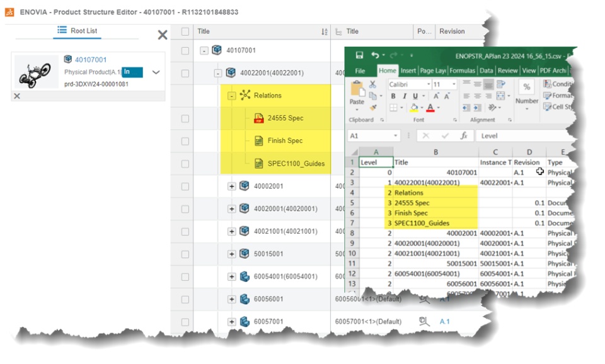This screenshot has width=605, height=364.
Task: Click the Undo arrow in Excel
Action: coord(375,55)
